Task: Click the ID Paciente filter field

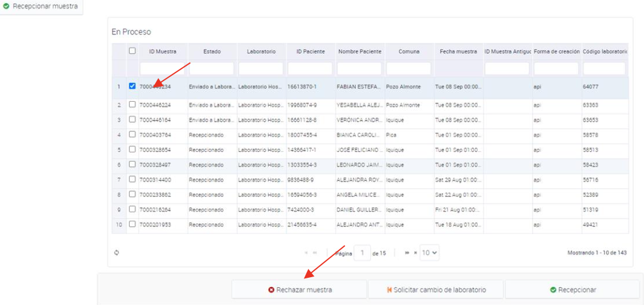Action: pyautogui.click(x=310, y=68)
